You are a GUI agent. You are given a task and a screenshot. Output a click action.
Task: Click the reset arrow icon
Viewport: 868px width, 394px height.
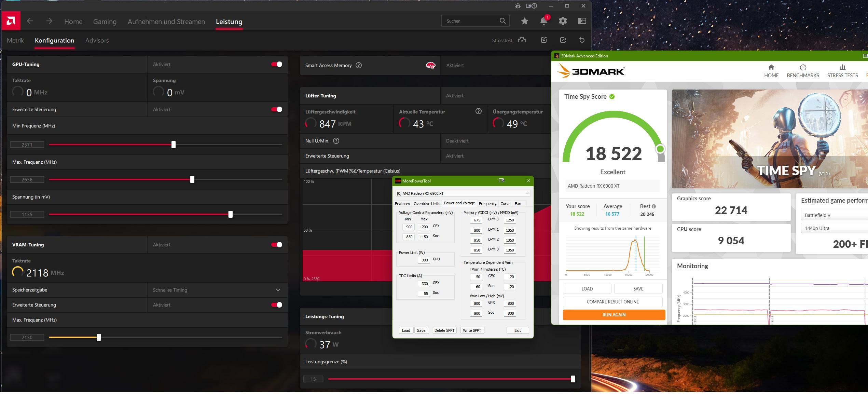tap(582, 40)
